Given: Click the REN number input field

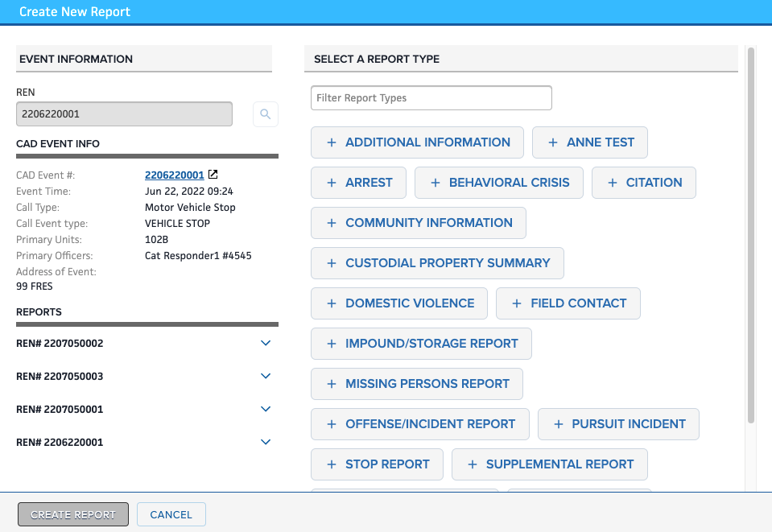Looking at the screenshot, I should point(124,114).
